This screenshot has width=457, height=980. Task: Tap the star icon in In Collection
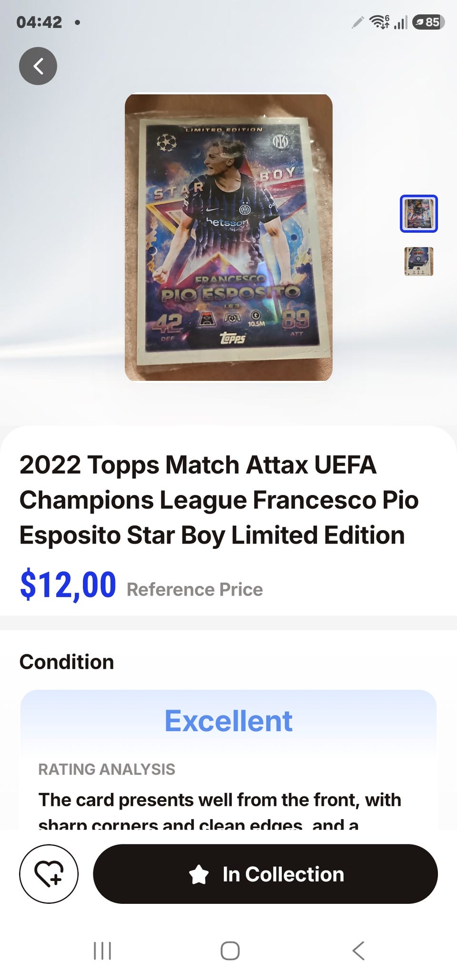tap(199, 874)
